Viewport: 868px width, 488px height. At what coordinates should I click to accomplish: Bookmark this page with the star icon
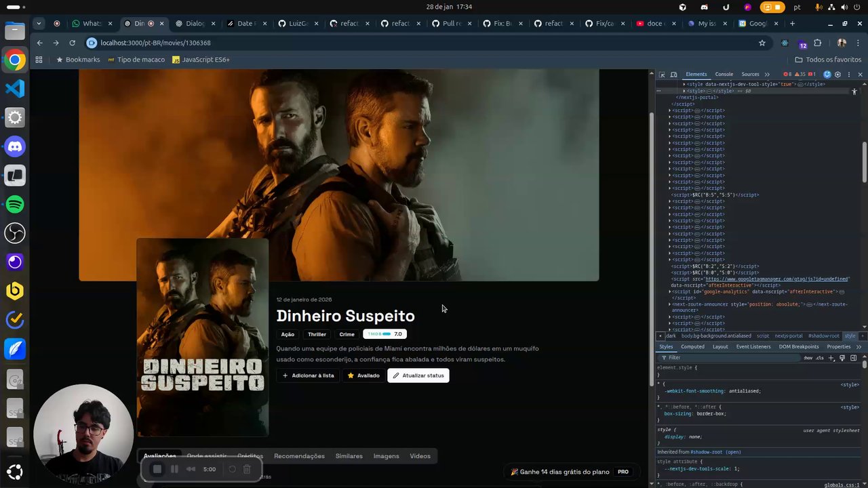762,43
